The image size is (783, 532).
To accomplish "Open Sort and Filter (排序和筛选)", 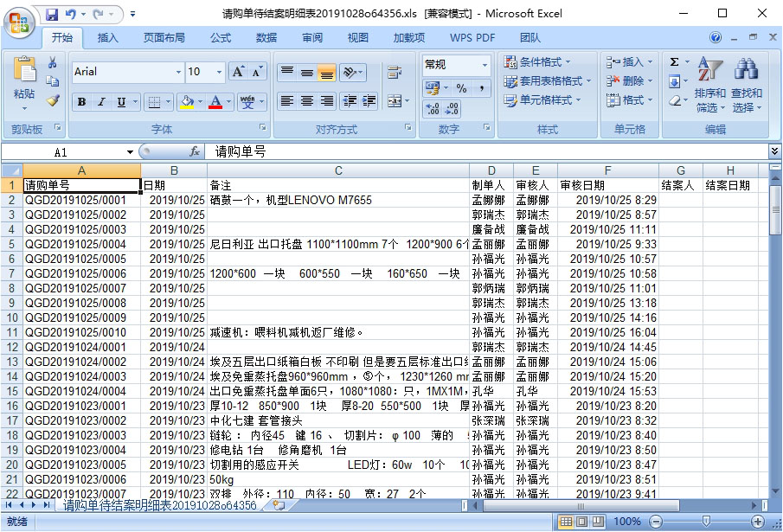I will [x=709, y=87].
